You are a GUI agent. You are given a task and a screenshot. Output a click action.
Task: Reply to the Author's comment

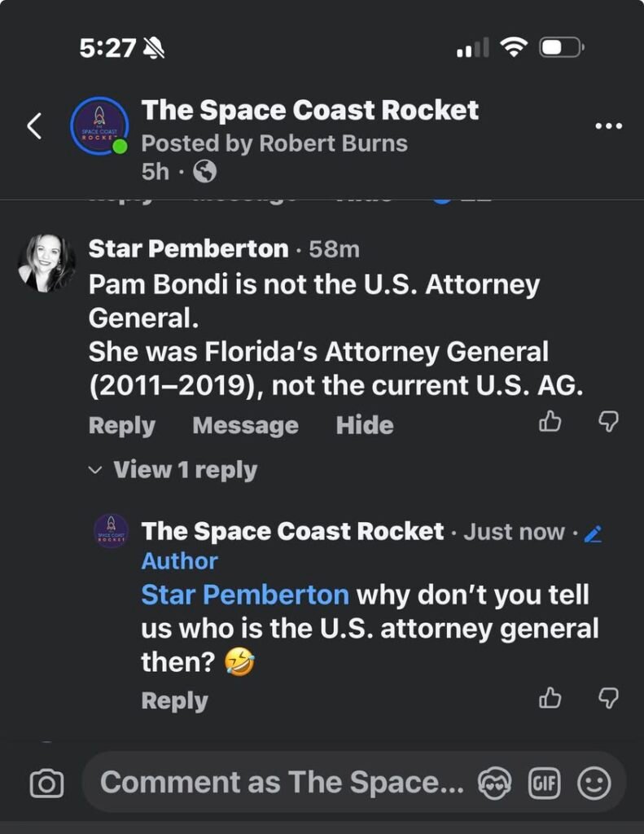coord(173,699)
